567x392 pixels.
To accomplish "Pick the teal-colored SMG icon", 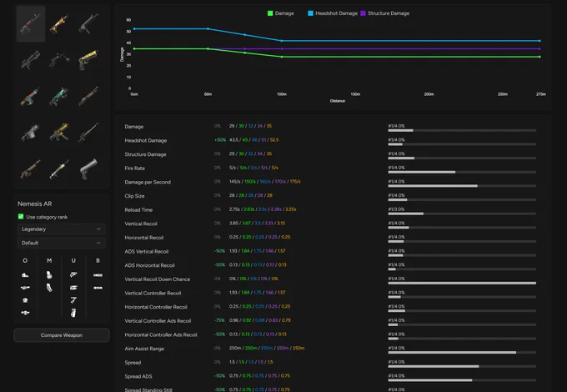I will (60, 96).
